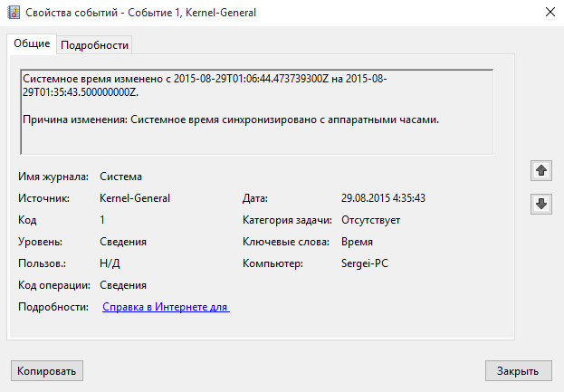Click the Код операции value Сведения
Viewport: 564px width, 392px height.
[123, 285]
